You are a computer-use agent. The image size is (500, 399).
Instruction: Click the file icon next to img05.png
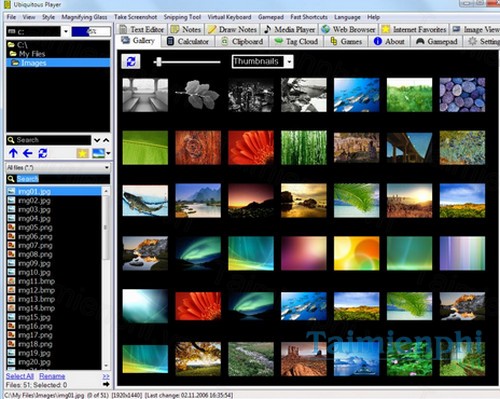11,227
